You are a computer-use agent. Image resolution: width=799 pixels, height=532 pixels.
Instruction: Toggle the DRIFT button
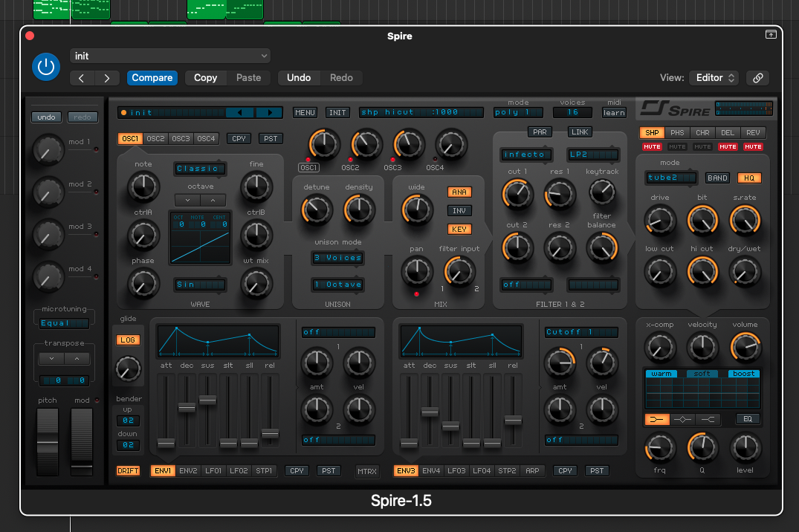pyautogui.click(x=128, y=471)
